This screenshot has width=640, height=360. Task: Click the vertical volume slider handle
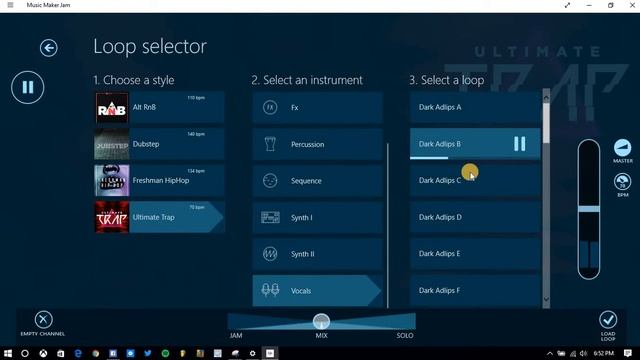point(589,209)
